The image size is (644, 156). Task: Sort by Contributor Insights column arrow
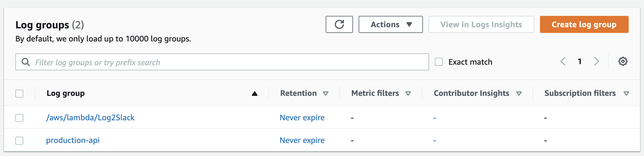tap(519, 94)
